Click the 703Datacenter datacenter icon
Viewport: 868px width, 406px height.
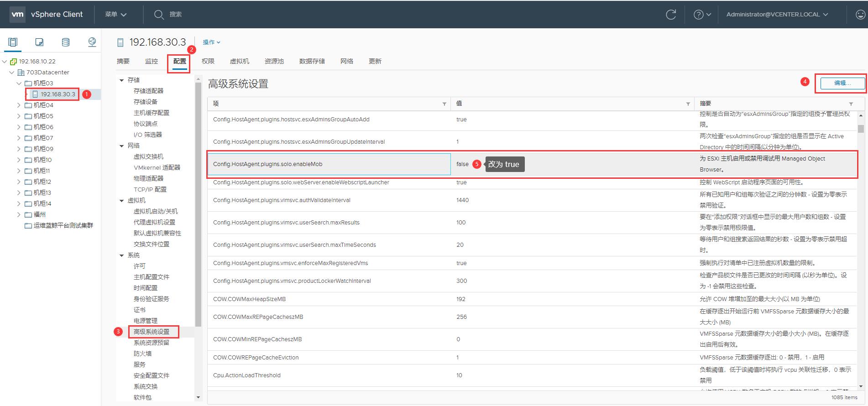[21, 73]
